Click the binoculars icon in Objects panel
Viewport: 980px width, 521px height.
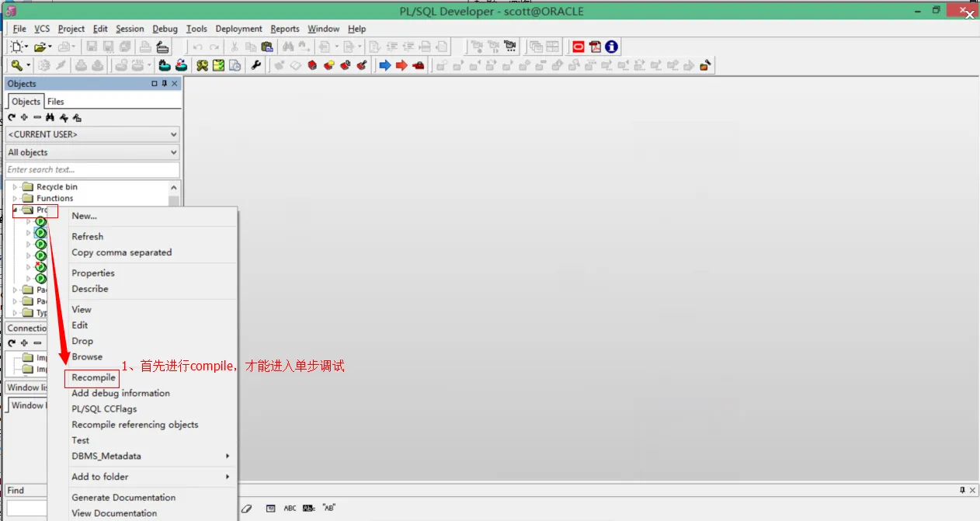(50, 118)
